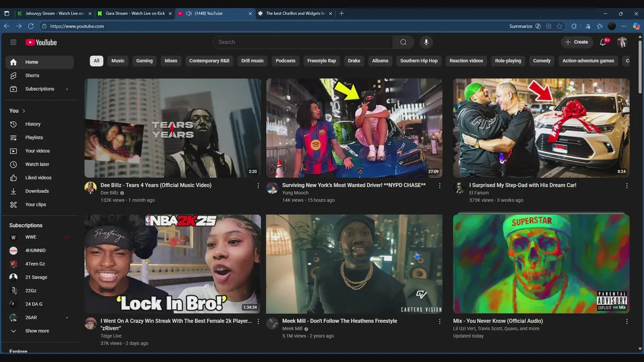Select the Action-adventure games chip
The image size is (644, 362).
pos(588,61)
